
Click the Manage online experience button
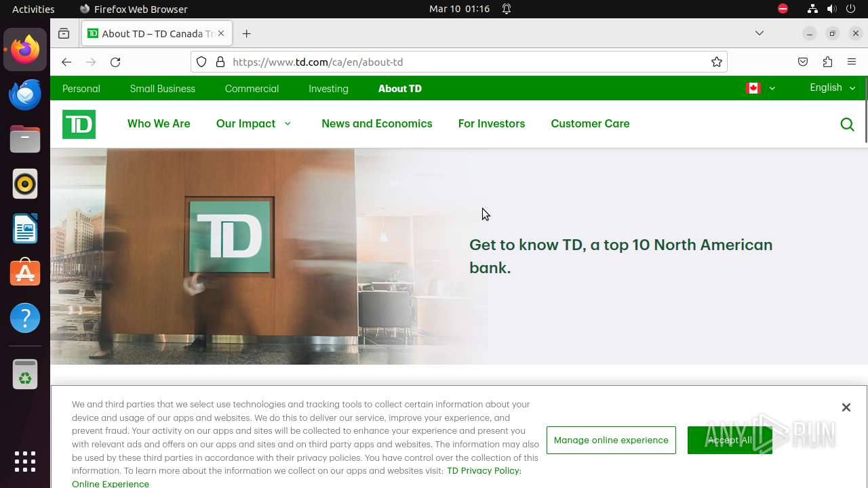coord(611,440)
